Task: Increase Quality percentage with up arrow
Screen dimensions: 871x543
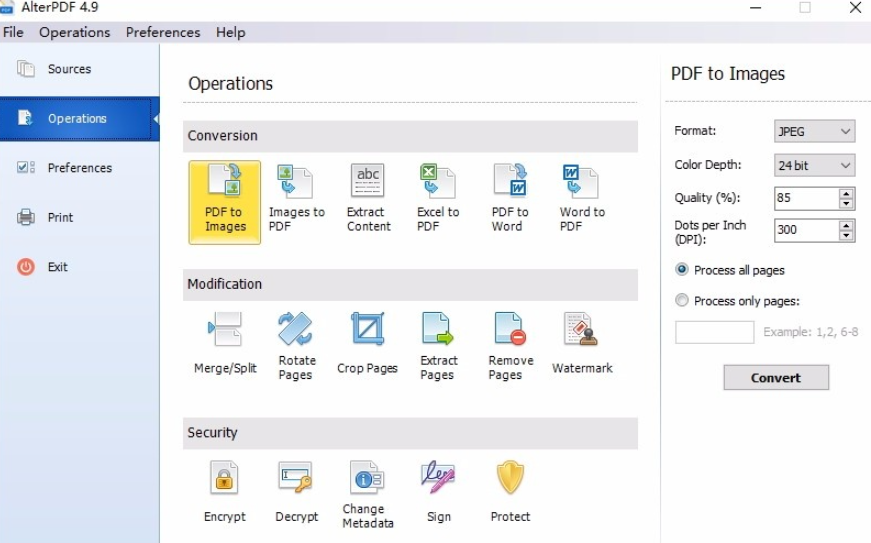Action: (846, 193)
